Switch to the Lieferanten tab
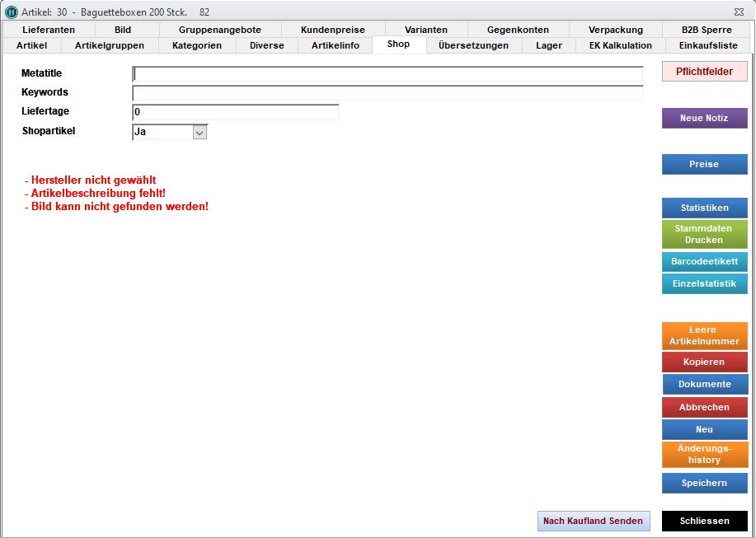 [x=49, y=30]
